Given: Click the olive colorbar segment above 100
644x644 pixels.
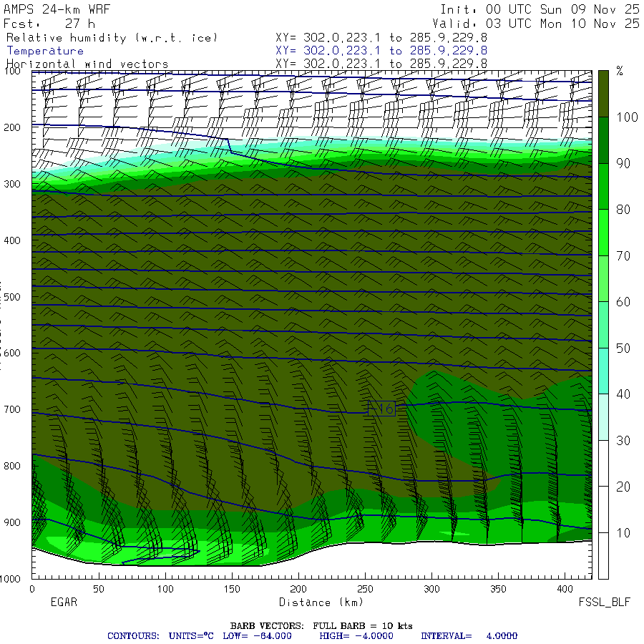Looking at the screenshot, I should pyautogui.click(x=603, y=94).
